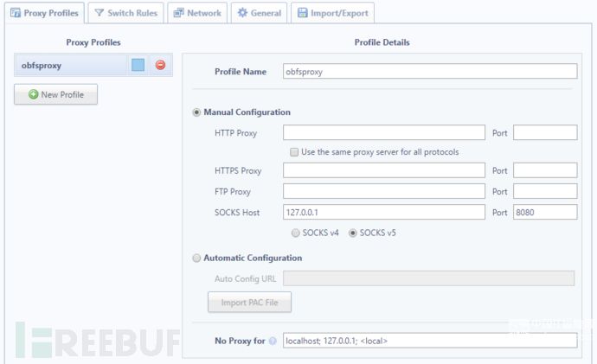Click the help icon next to No Proxy for
Screen dimensions: 597x364
tap(273, 341)
